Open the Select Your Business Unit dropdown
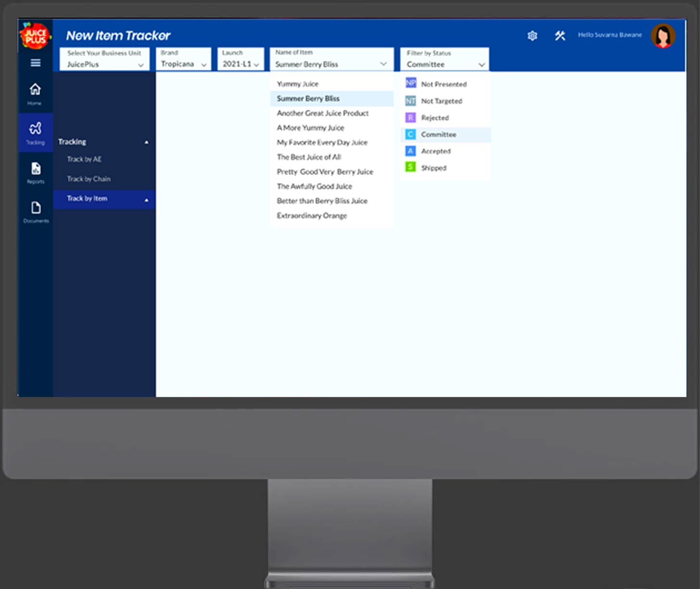Viewport: 700px width, 589px height. (104, 59)
